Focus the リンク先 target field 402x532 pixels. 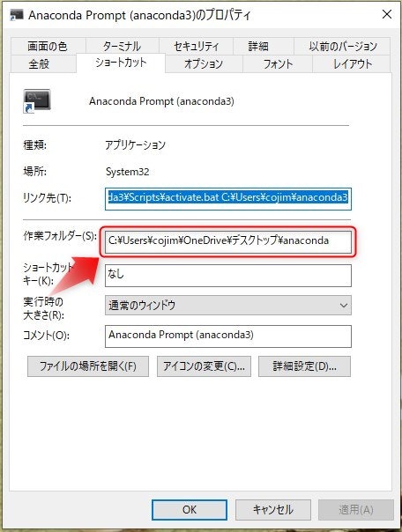point(228,199)
